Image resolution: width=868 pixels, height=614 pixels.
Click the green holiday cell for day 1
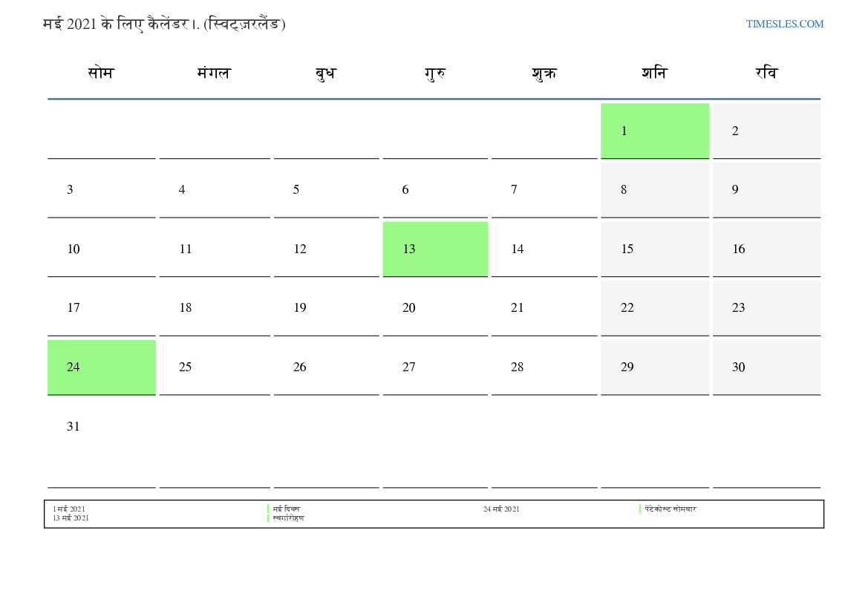655,131
